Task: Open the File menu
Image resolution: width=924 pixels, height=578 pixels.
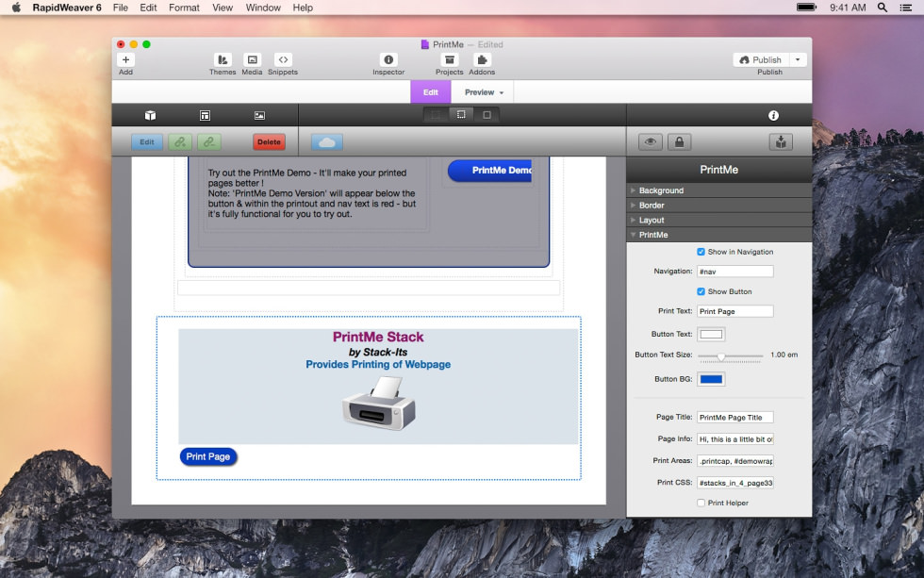Action: pyautogui.click(x=121, y=8)
